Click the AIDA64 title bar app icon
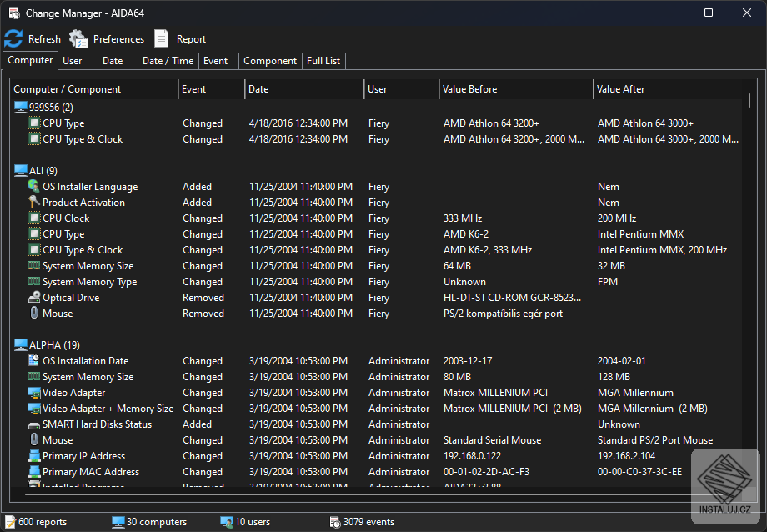Image resolution: width=767 pixels, height=532 pixels. (x=14, y=13)
